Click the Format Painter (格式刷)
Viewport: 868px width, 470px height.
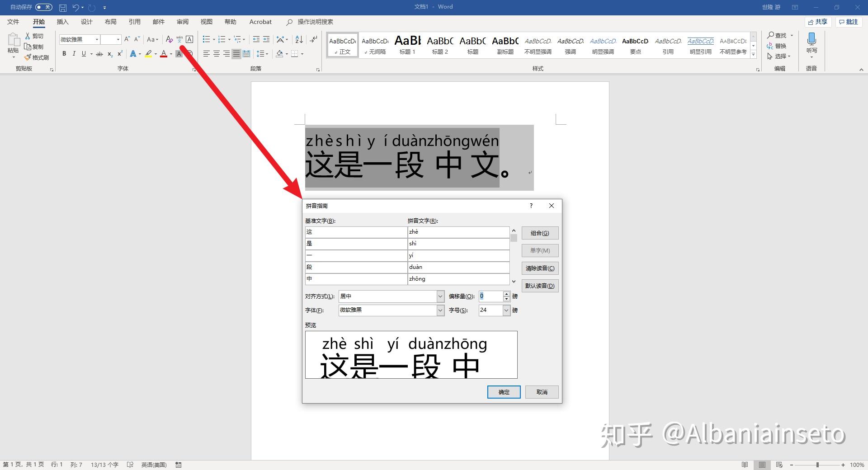37,57
